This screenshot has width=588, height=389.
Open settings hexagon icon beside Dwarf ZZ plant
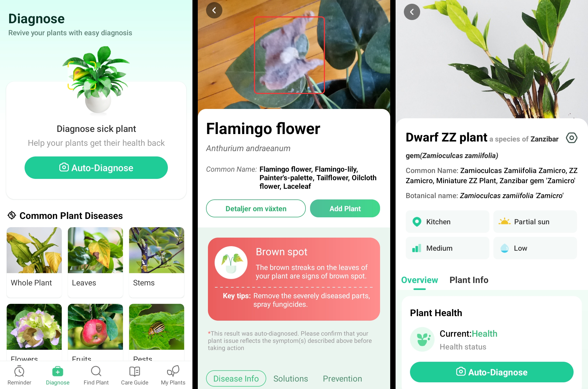point(571,138)
